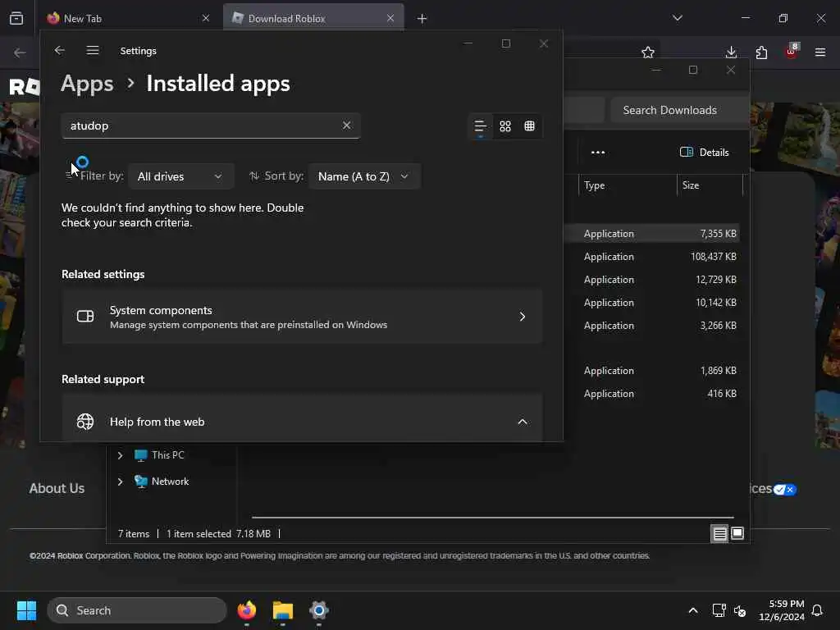Open a new Firefox tab
Screen dimensions: 840x630
(x=422, y=19)
